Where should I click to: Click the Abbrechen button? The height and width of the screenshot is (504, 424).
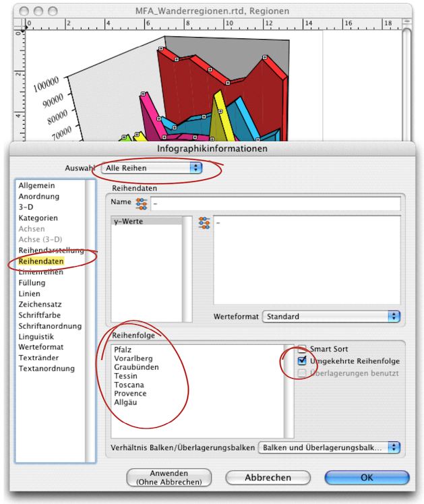[x=268, y=477]
